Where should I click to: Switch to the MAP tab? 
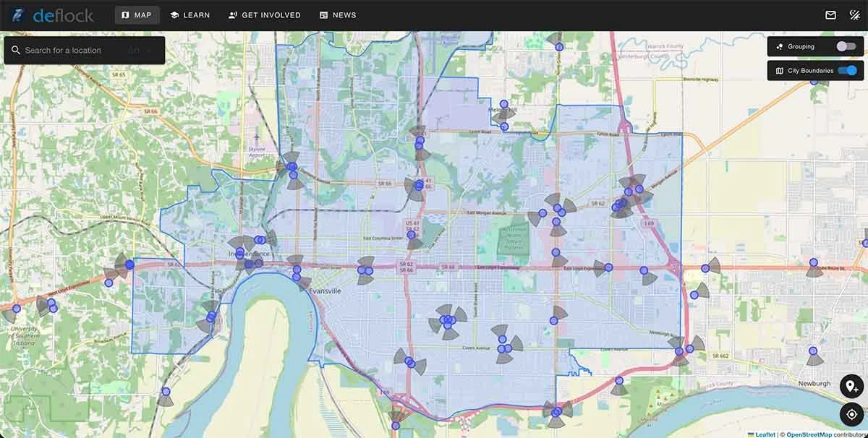pyautogui.click(x=137, y=14)
